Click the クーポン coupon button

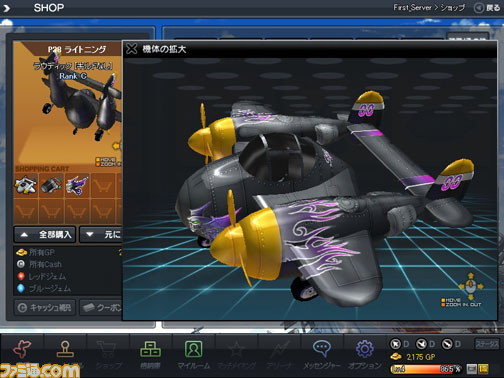pyautogui.click(x=101, y=307)
